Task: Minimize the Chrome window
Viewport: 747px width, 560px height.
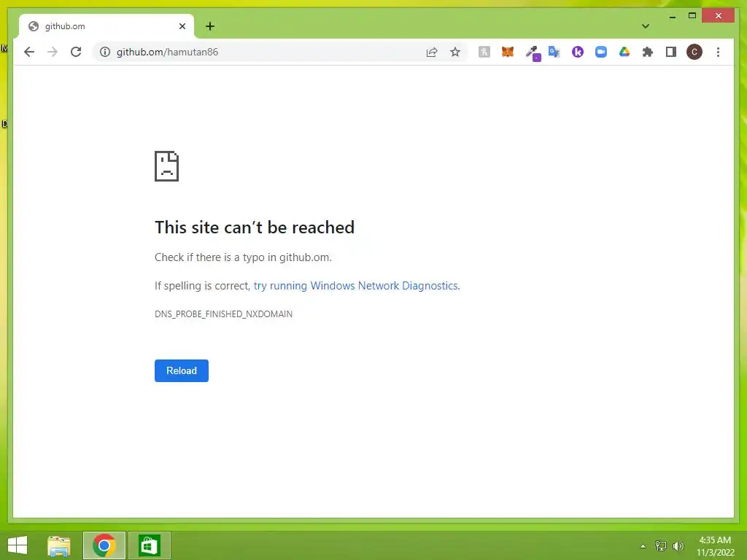Action: coord(672,16)
